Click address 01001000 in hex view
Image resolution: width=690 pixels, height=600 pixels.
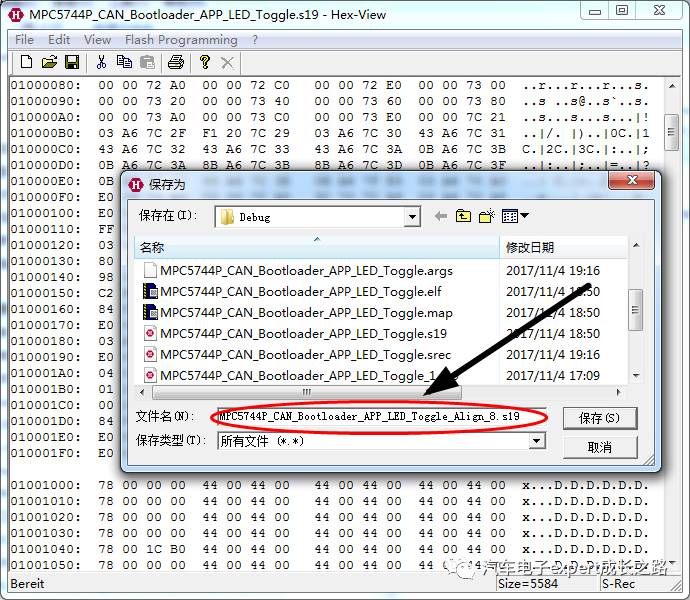46,485
